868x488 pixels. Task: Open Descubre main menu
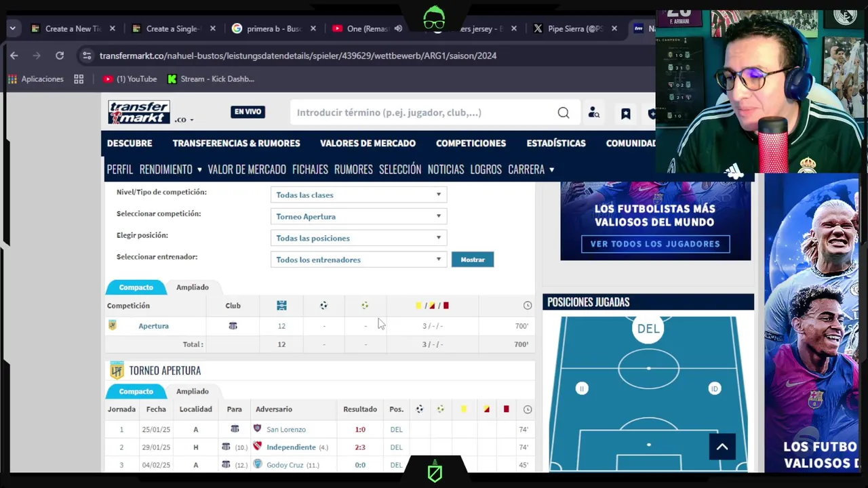[130, 143]
